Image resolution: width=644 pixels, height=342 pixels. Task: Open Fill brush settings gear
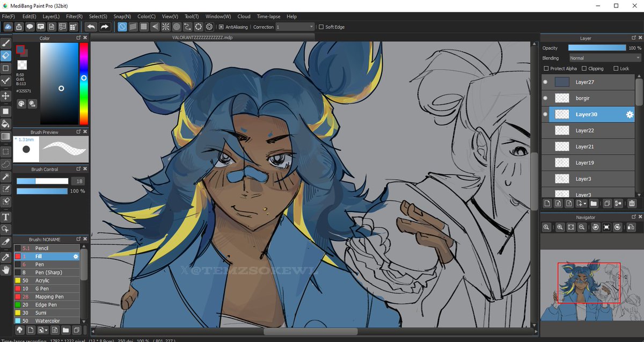pyautogui.click(x=76, y=257)
